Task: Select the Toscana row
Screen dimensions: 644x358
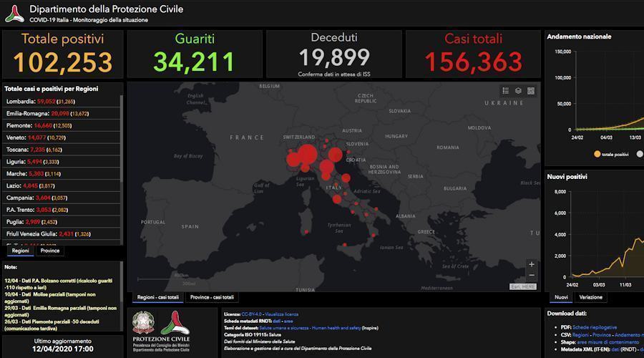Action: pyautogui.click(x=62, y=150)
